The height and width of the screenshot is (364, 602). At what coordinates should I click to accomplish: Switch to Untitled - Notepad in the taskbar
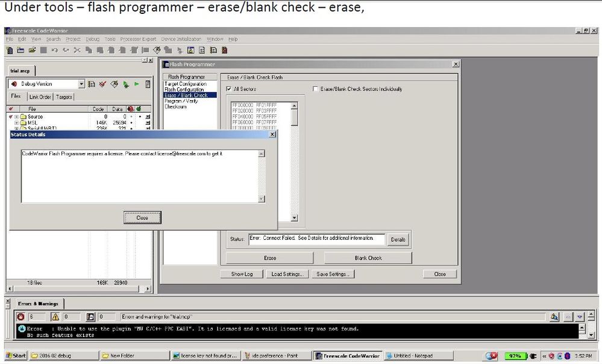tap(418, 356)
